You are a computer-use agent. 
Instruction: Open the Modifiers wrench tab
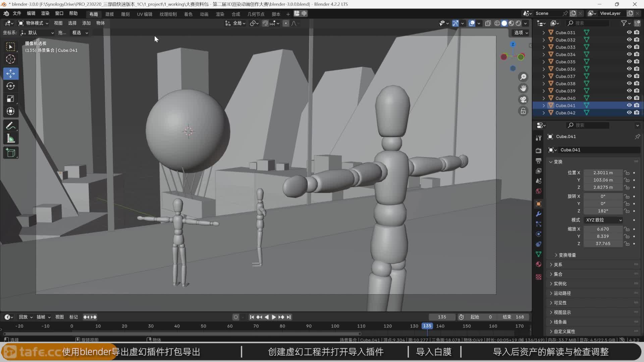(538, 214)
